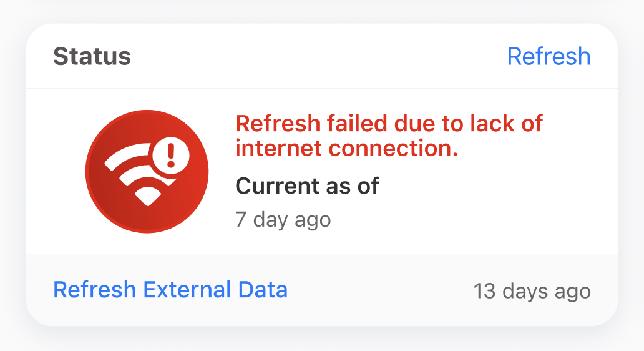Click the "Status" header title
644x351 pixels.
click(92, 56)
